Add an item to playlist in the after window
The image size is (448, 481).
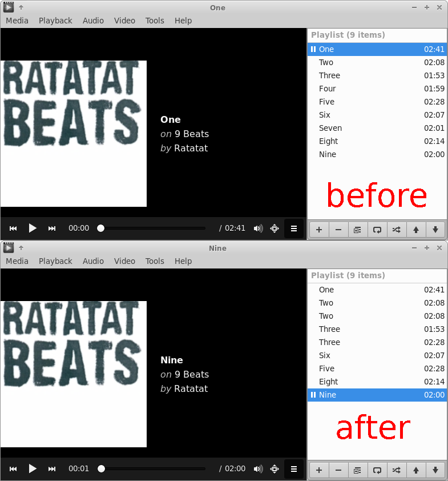(x=319, y=470)
